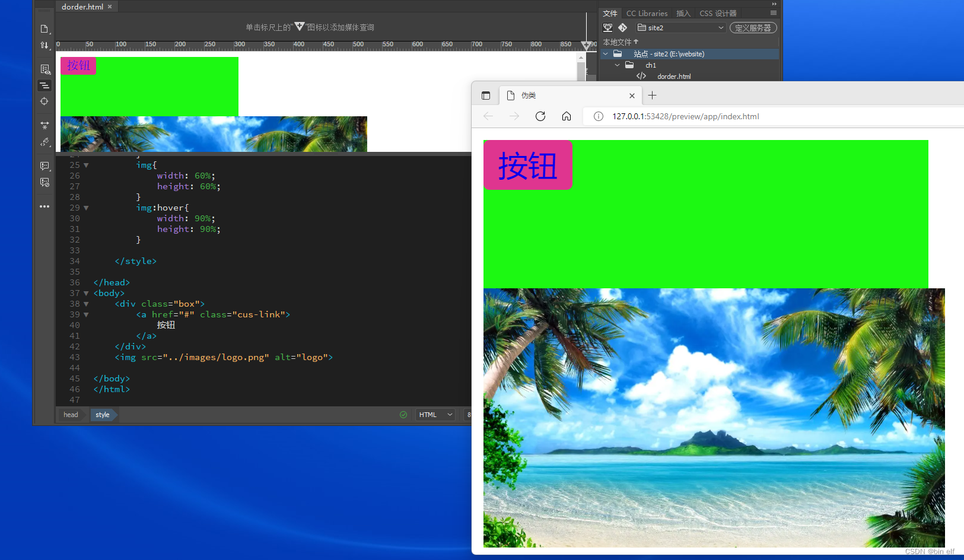Open the HTML document type dropdown
Viewport: 964px width, 560px height.
(435, 414)
